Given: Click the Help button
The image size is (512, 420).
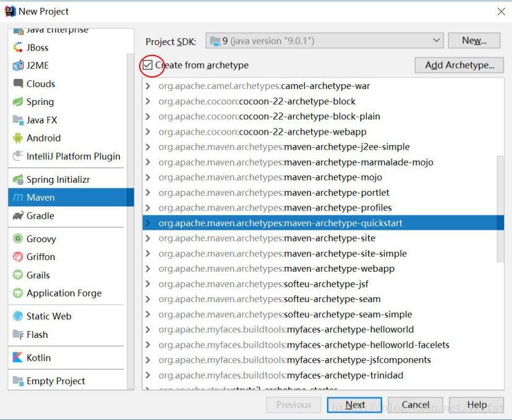Looking at the screenshot, I should [x=476, y=405].
